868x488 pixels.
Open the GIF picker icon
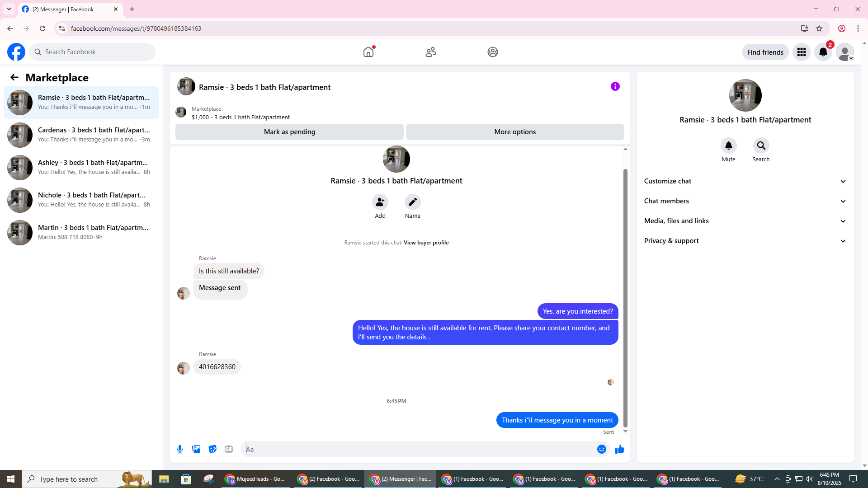click(229, 449)
